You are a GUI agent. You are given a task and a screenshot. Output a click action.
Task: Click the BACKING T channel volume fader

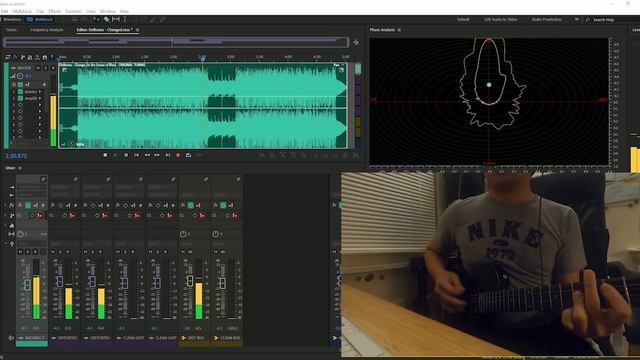tap(27, 284)
